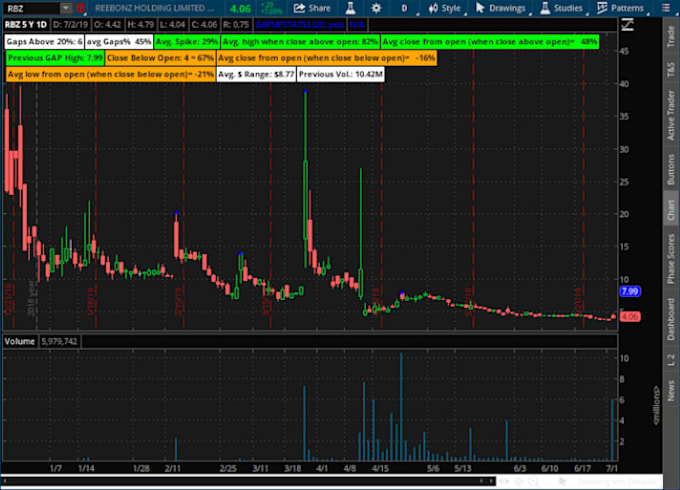
Task: Open the Patterns menu
Action: pos(620,8)
